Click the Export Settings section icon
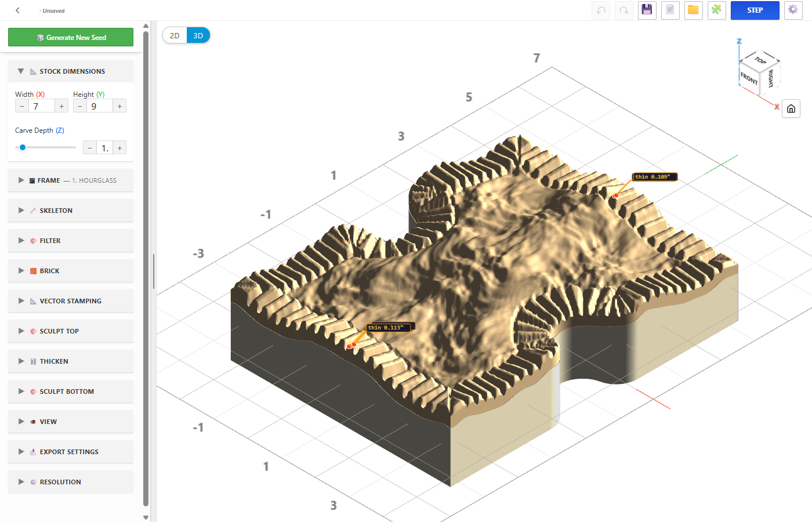Image resolution: width=812 pixels, height=522 pixels. pyautogui.click(x=33, y=452)
